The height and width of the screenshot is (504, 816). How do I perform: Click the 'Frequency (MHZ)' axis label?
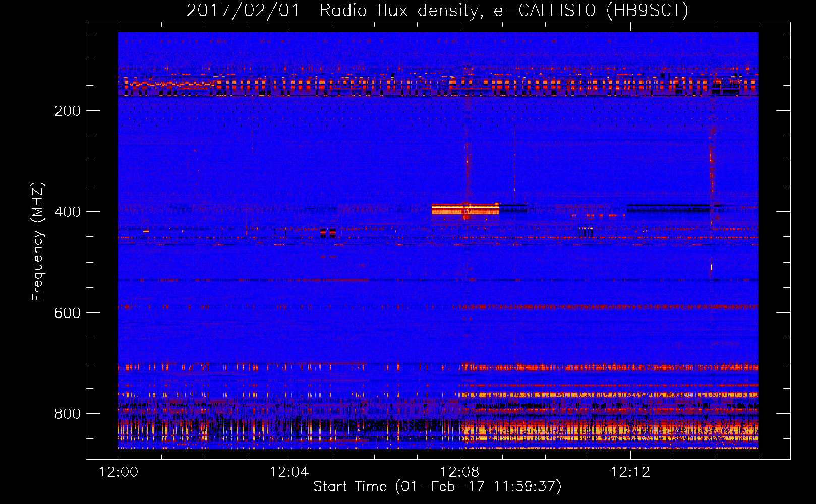click(38, 242)
